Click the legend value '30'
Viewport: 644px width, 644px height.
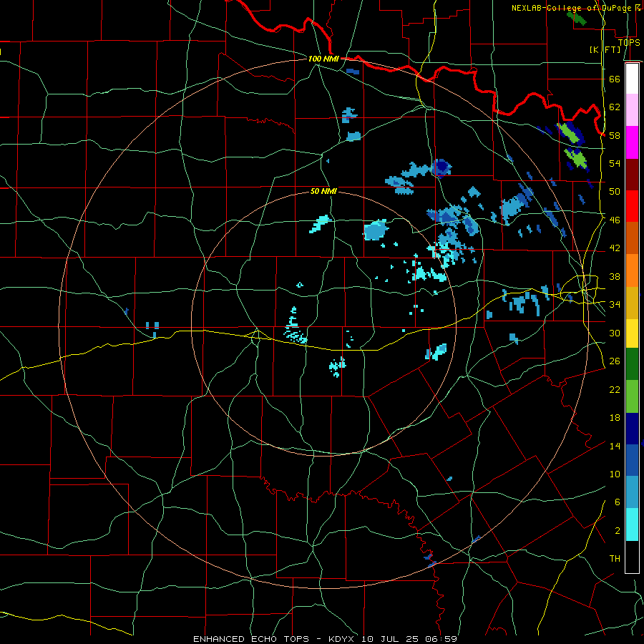click(615, 333)
